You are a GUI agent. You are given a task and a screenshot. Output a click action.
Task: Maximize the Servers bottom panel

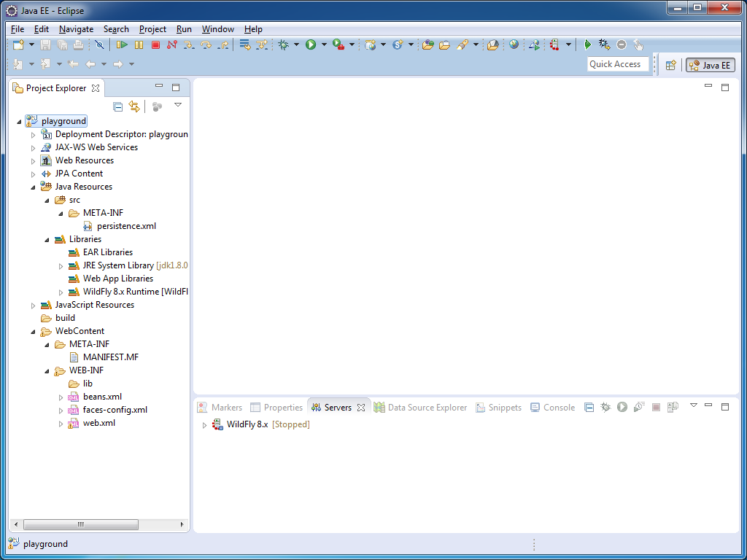pyautogui.click(x=724, y=407)
